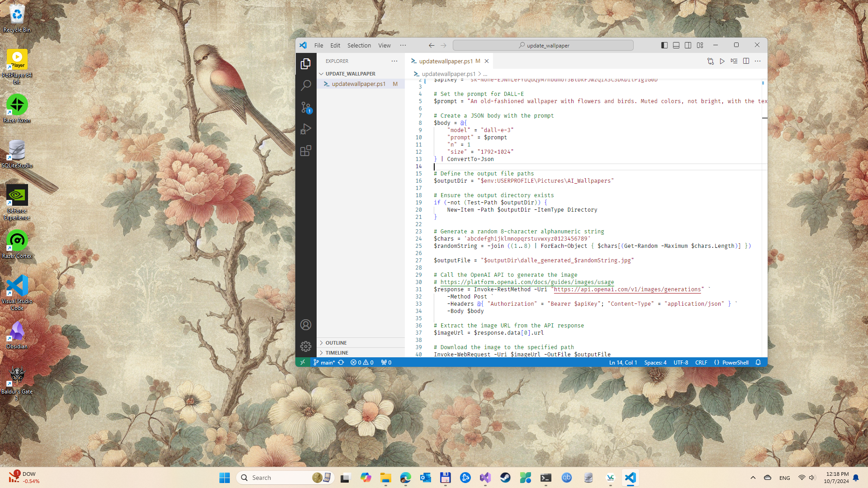Open Steam from the Windows taskbar
The height and width of the screenshot is (488, 868).
coord(505,478)
